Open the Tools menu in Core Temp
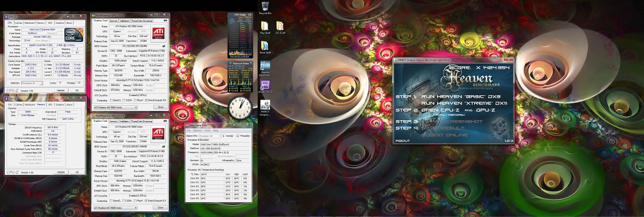This screenshot has height=217, width=644. [207, 131]
